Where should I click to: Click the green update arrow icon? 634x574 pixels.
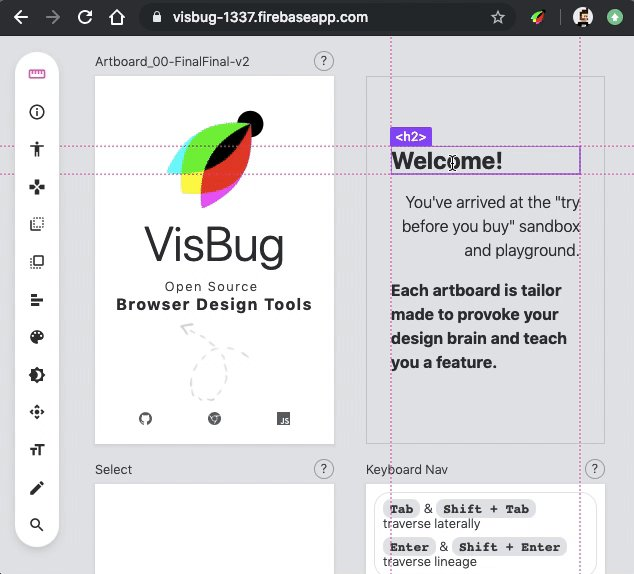pyautogui.click(x=615, y=17)
